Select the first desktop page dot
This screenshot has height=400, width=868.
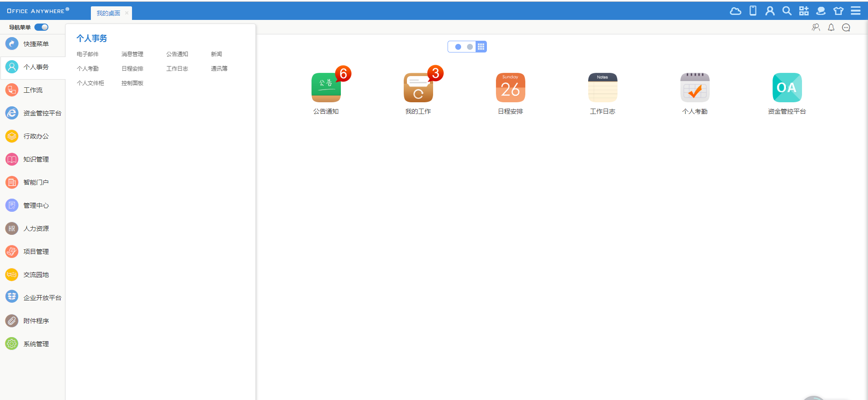click(x=458, y=47)
